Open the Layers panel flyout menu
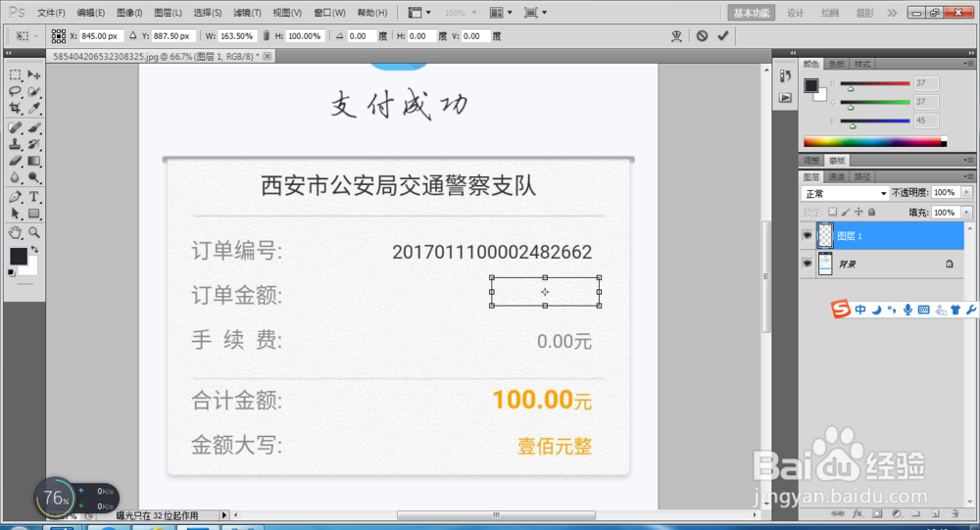 pyautogui.click(x=968, y=177)
